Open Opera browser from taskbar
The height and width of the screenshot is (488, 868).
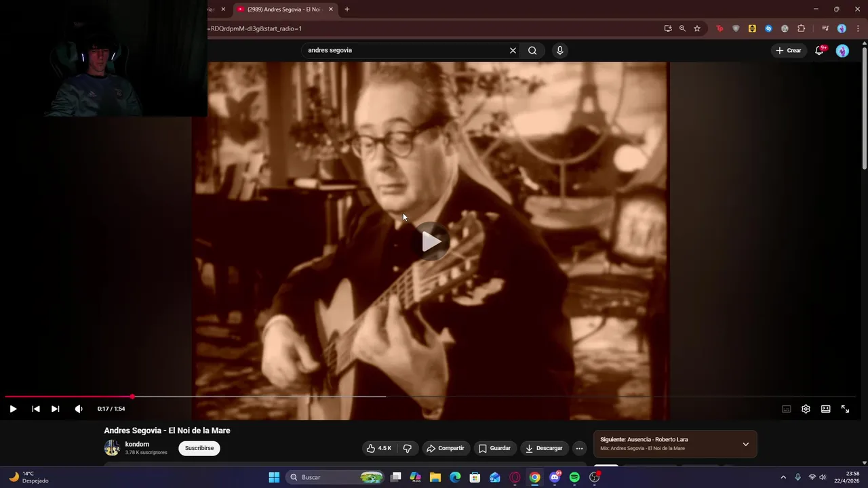[515, 477]
